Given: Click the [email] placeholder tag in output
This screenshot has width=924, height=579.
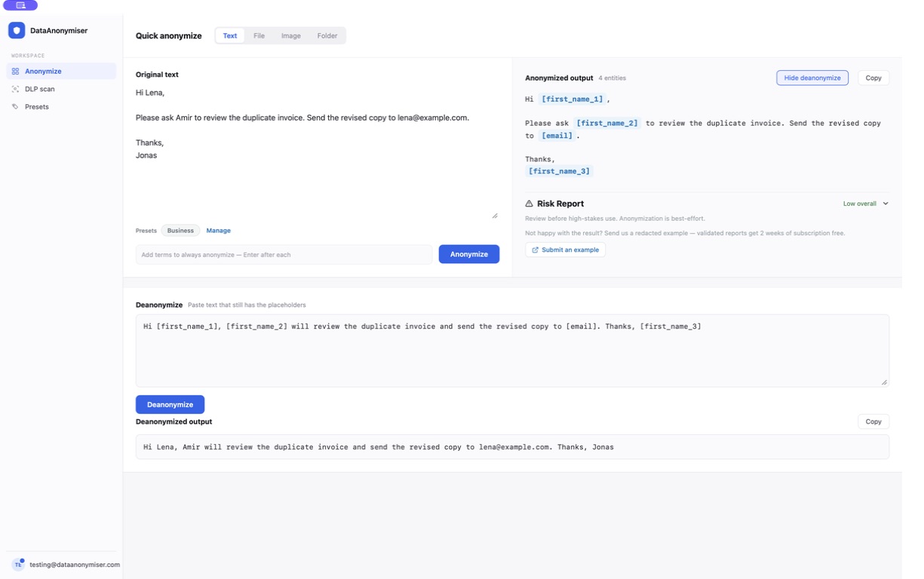Looking at the screenshot, I should coord(557,136).
